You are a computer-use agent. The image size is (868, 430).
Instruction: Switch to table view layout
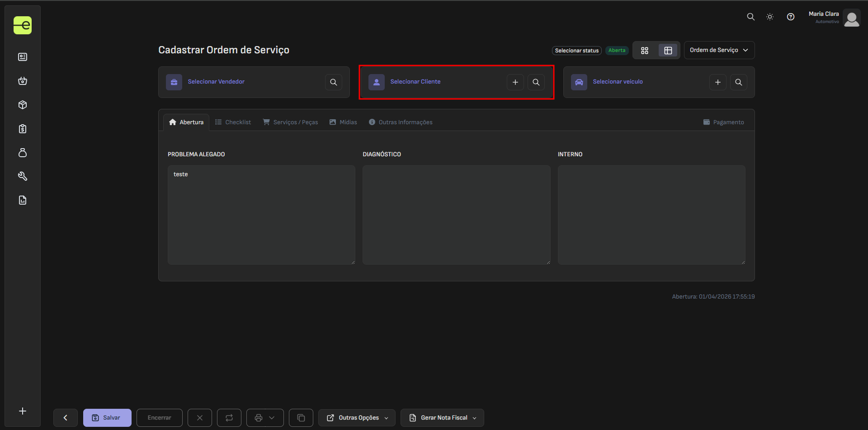coord(668,51)
